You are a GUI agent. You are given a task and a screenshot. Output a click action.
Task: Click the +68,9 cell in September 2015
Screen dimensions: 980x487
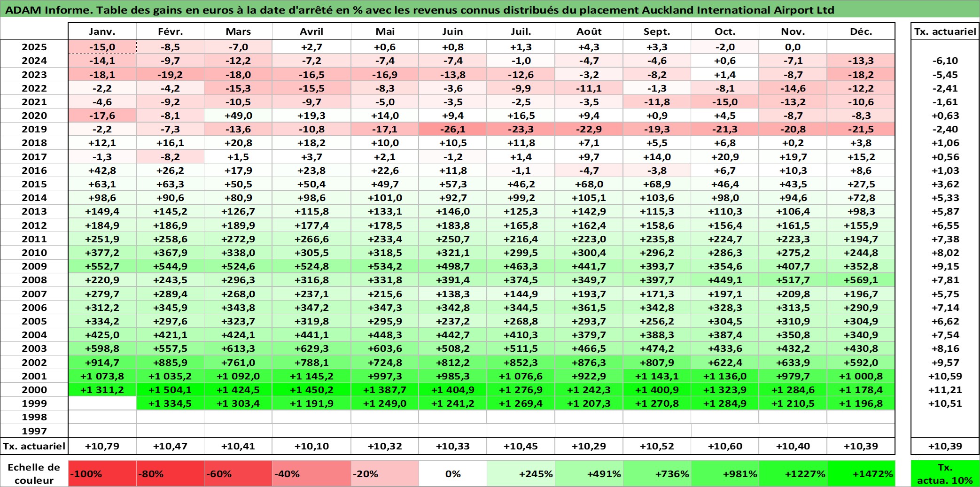[x=657, y=184]
